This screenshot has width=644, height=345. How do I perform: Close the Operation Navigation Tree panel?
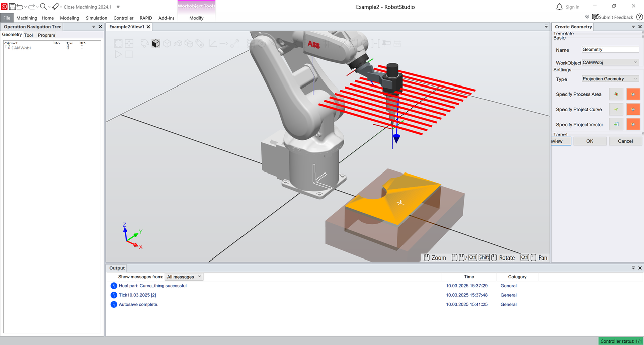pyautogui.click(x=100, y=27)
